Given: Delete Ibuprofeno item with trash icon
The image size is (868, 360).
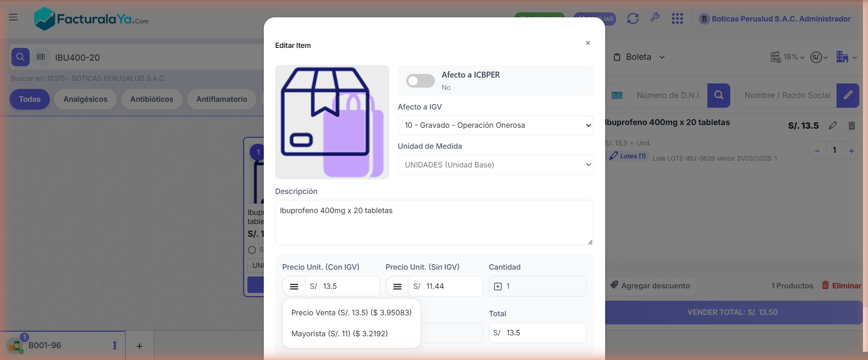Looking at the screenshot, I should [x=852, y=125].
